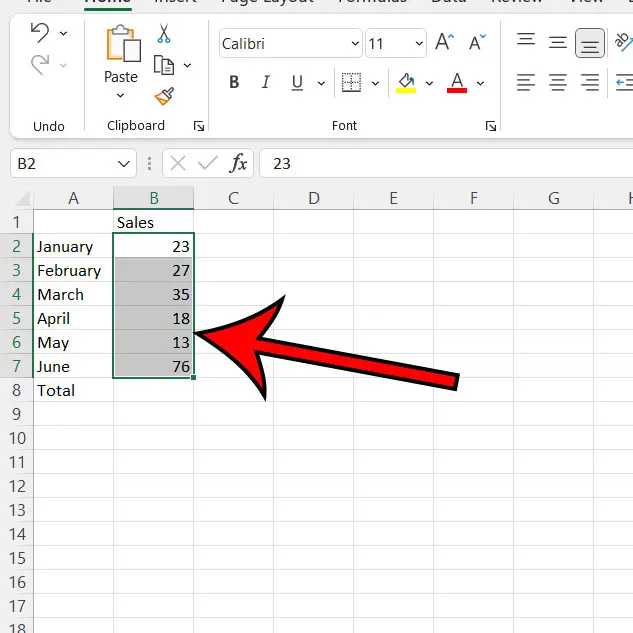Click the Insert Function fx icon
This screenshot has width=633, height=633.
tap(239, 163)
